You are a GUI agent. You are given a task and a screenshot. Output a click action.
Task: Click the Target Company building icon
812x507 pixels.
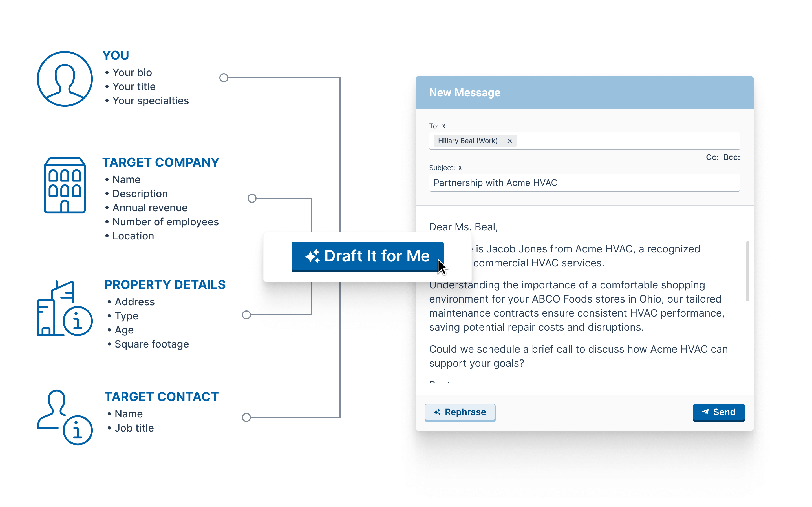[65, 185]
